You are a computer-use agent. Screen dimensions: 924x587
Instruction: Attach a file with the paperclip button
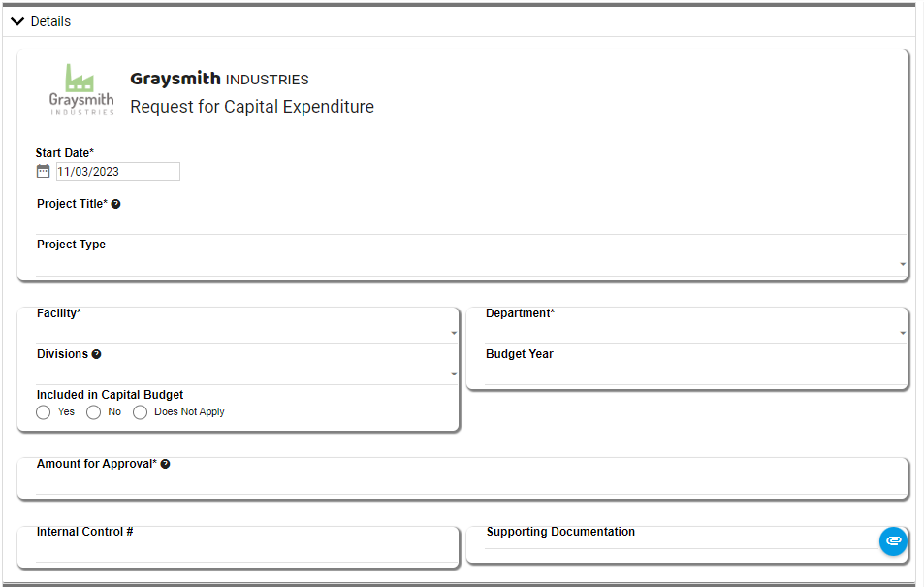[x=893, y=541]
